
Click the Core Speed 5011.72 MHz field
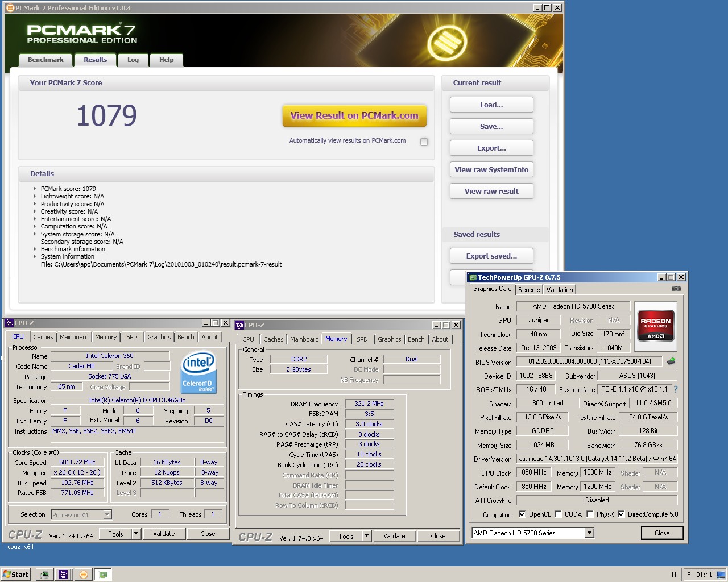(x=77, y=462)
